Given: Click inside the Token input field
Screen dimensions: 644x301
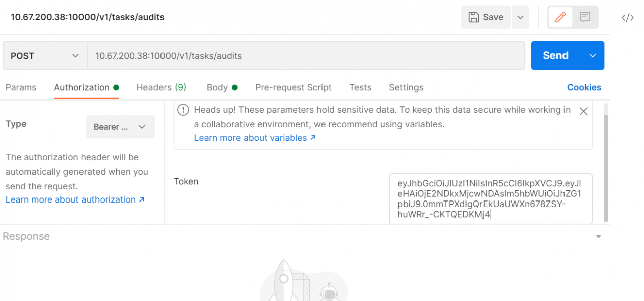Looking at the screenshot, I should point(491,198).
